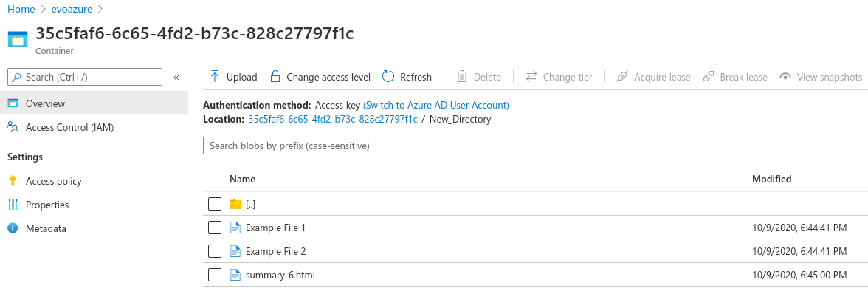Click the Delete trash can icon

[462, 76]
